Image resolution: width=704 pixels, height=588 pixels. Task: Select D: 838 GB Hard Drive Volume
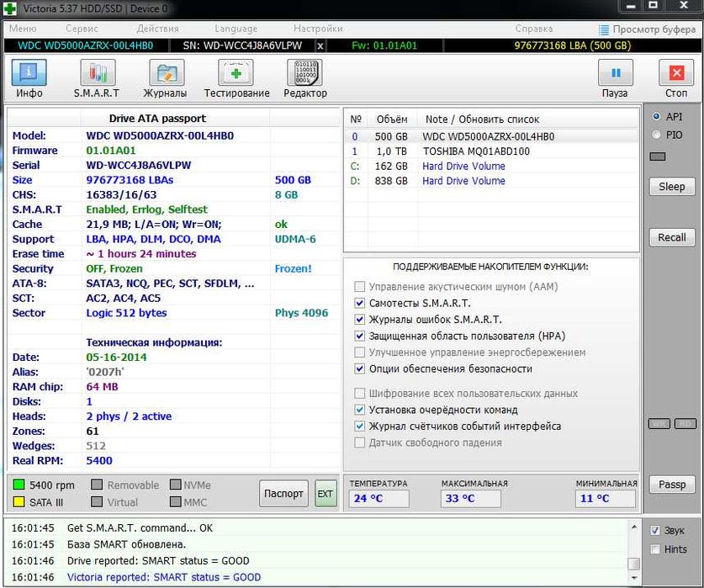(x=491, y=181)
